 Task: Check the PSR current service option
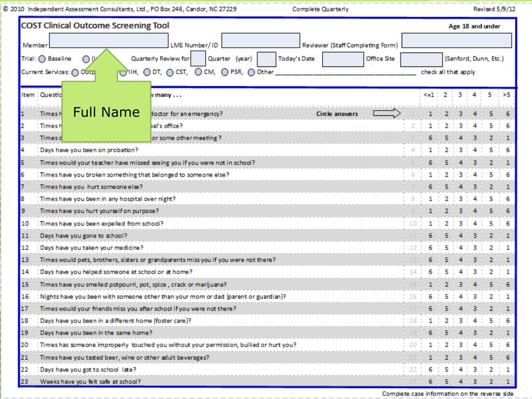click(x=224, y=72)
